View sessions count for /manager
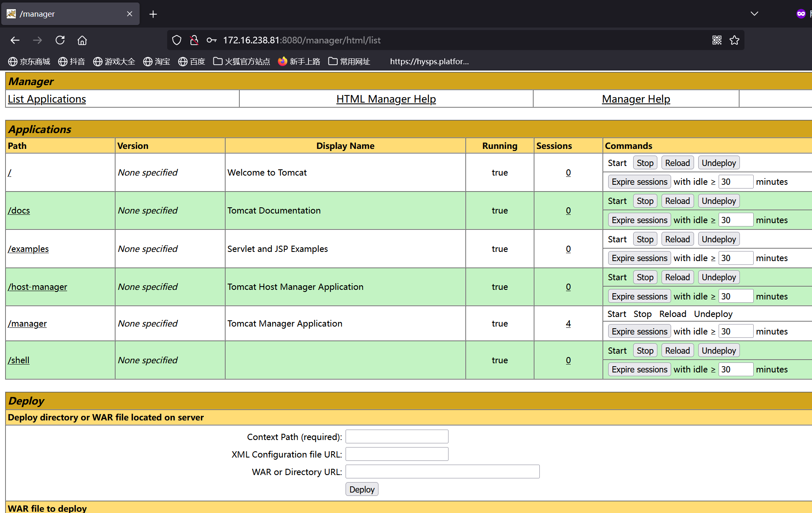 (568, 323)
